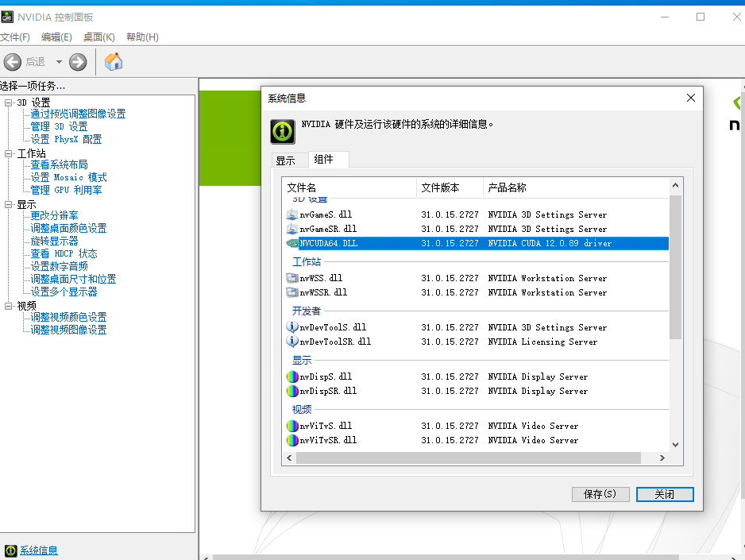745x560 pixels.
Task: Open 调整桌面尺寸和位置
Action: (73, 279)
